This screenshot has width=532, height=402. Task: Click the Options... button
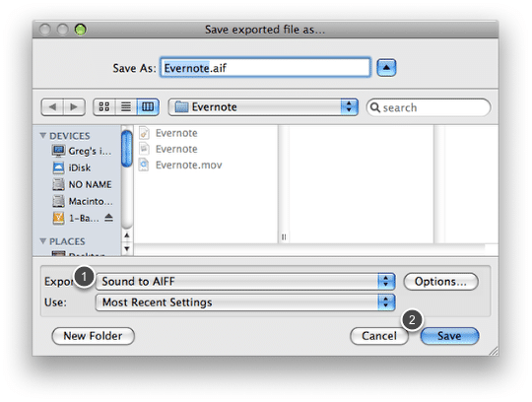click(x=440, y=282)
